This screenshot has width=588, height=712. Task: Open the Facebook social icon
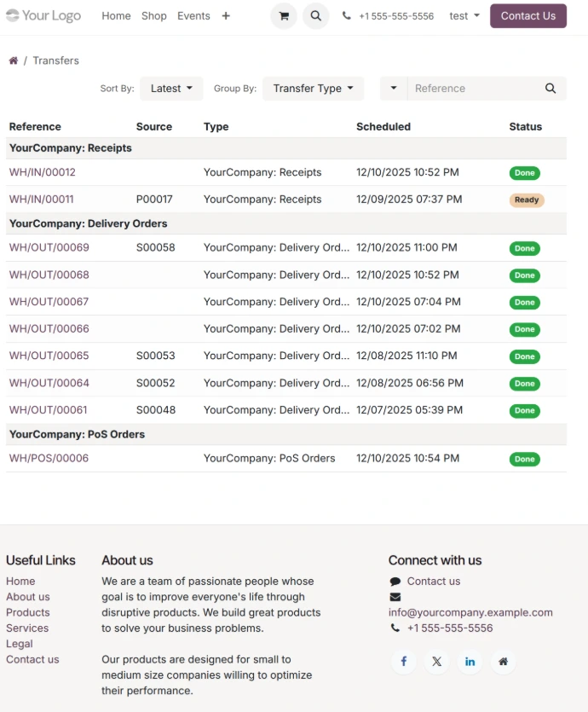(404, 662)
